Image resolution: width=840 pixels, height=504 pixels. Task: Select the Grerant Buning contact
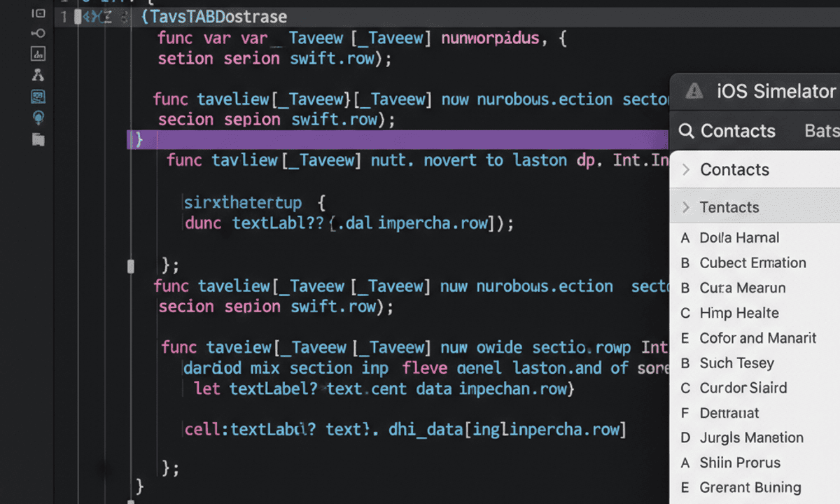pyautogui.click(x=750, y=488)
